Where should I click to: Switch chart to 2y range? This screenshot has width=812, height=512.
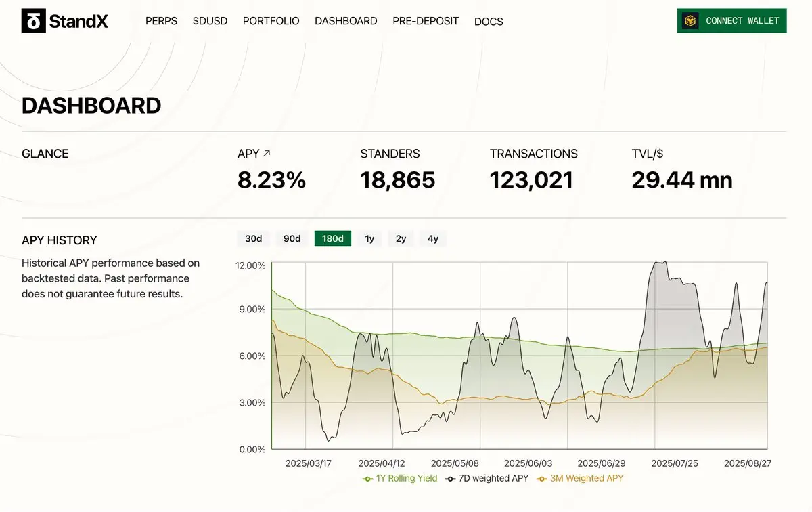[x=401, y=238]
